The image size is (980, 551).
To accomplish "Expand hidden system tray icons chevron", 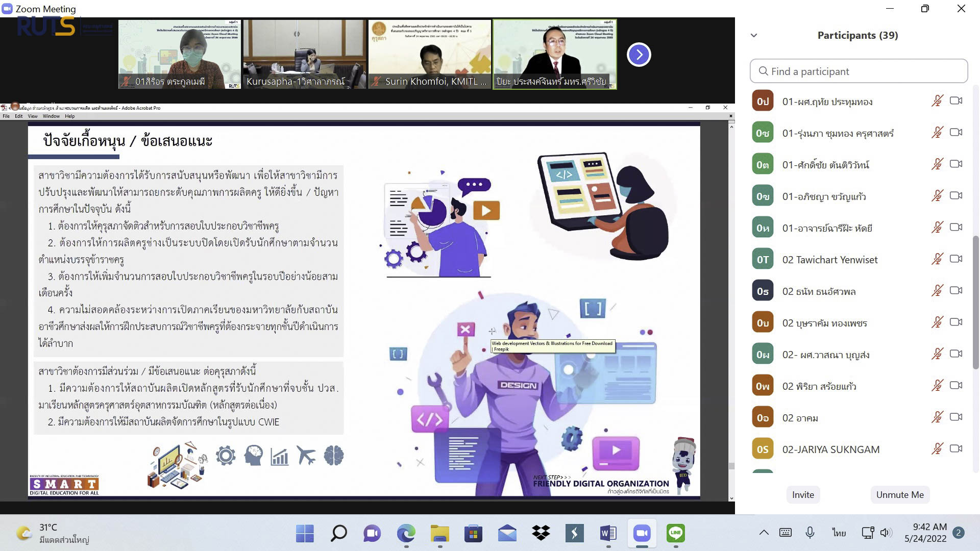I will 764,533.
